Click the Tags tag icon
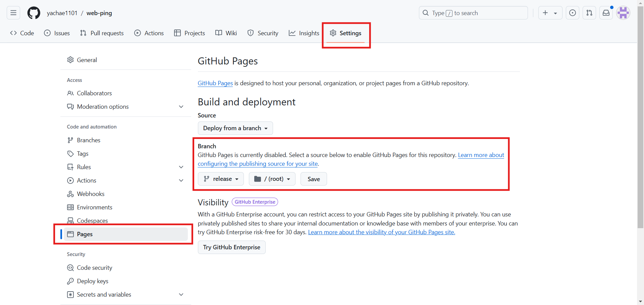 [x=70, y=154]
